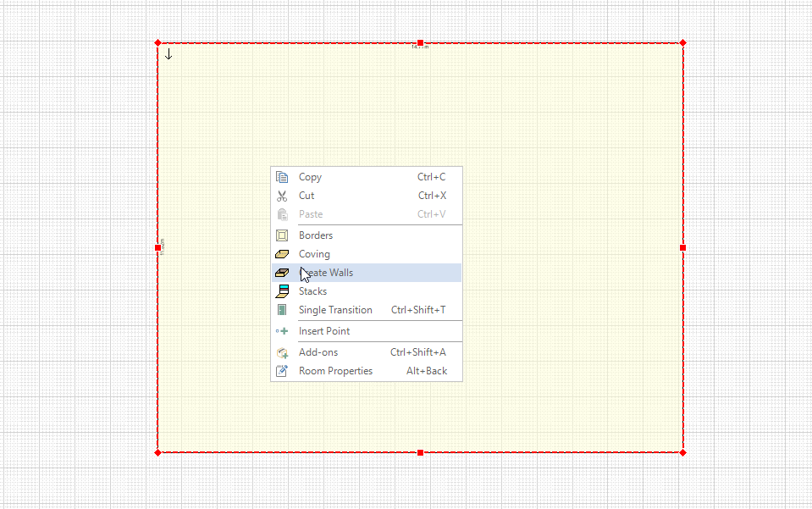
Task: Select Borders menu entry
Action: 367,235
